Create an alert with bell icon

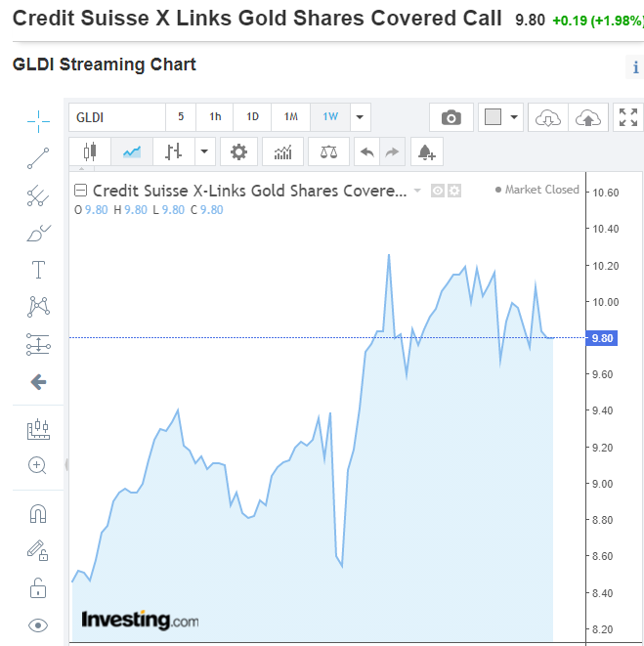click(427, 152)
